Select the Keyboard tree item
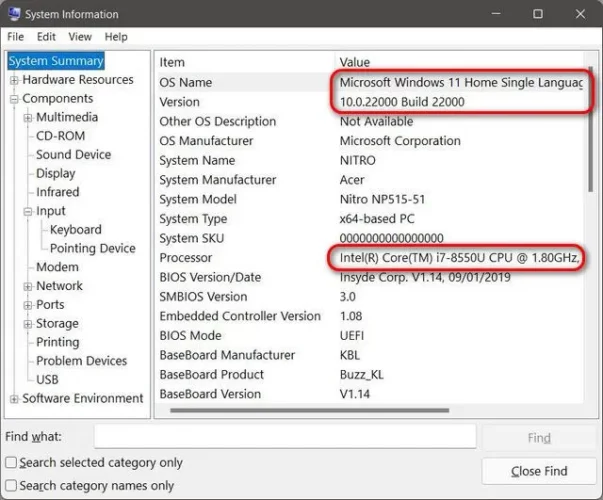603x500 pixels. [x=76, y=230]
